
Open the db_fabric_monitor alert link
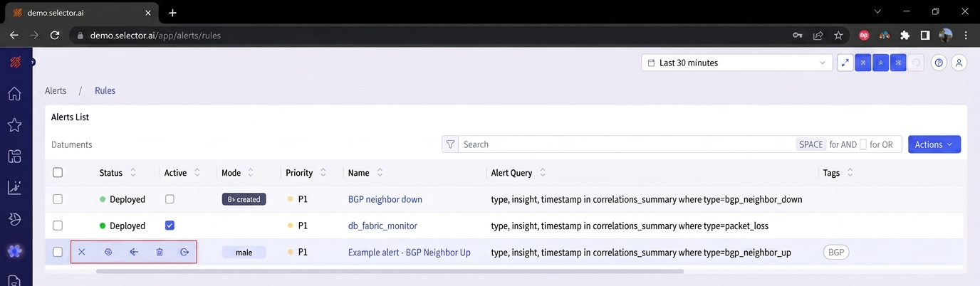(x=382, y=226)
